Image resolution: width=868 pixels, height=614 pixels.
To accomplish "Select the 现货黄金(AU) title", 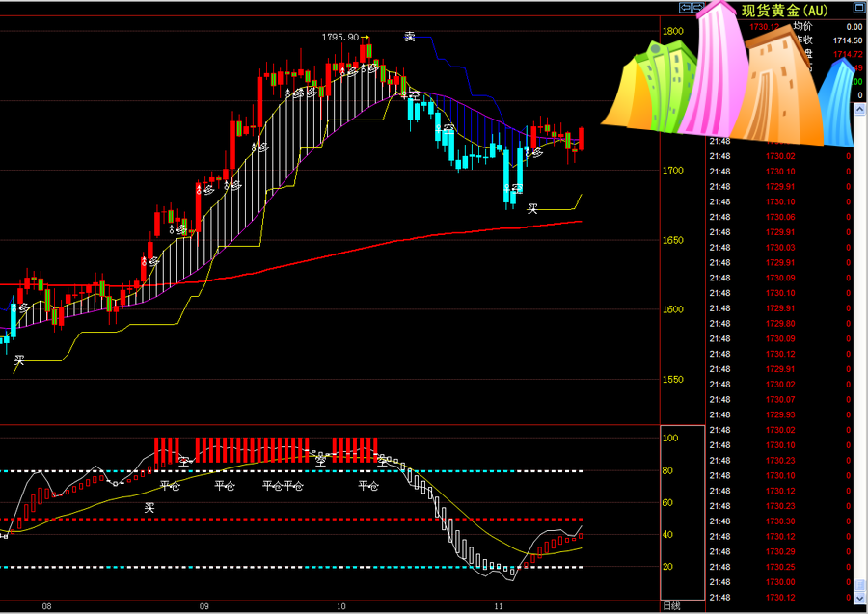I will click(x=784, y=11).
